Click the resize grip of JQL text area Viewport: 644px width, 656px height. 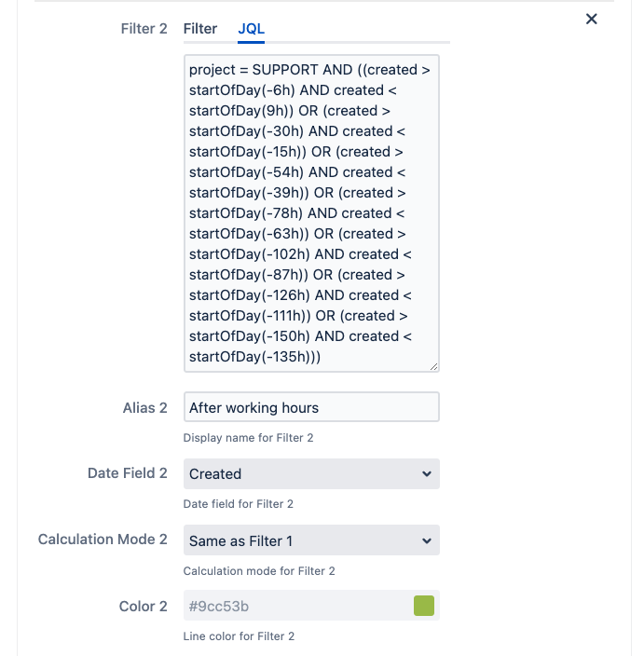433,366
